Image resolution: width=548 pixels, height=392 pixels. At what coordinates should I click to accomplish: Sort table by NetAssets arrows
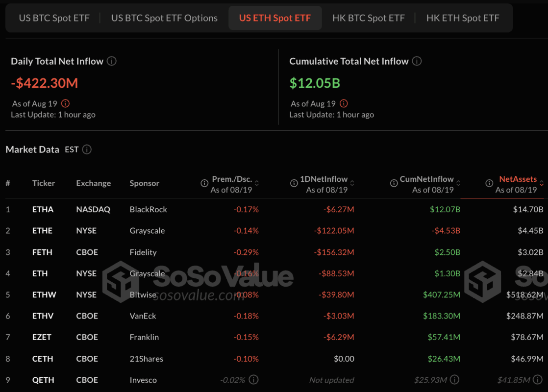click(541, 183)
